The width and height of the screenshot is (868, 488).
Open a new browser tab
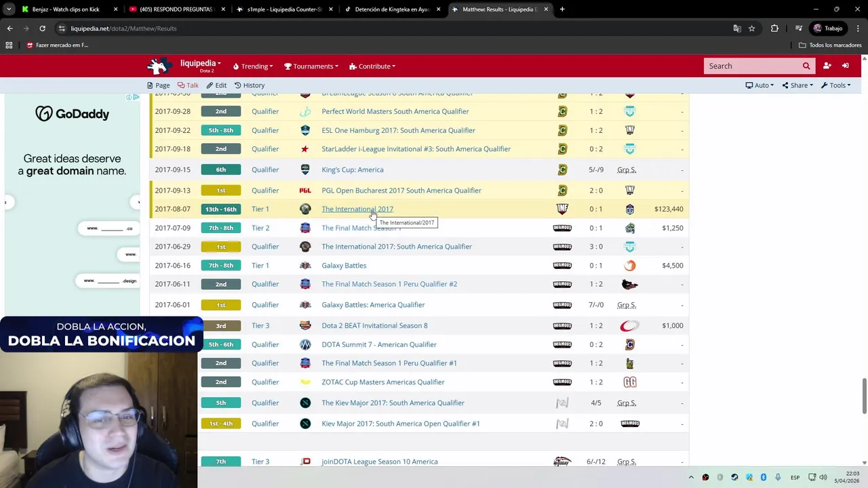point(562,9)
